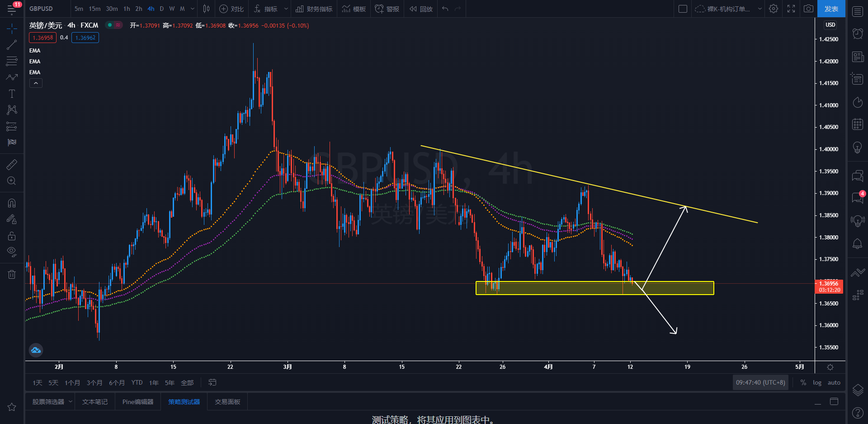Open chart settings gear icon
868x424 pixels.
pyautogui.click(x=774, y=9)
